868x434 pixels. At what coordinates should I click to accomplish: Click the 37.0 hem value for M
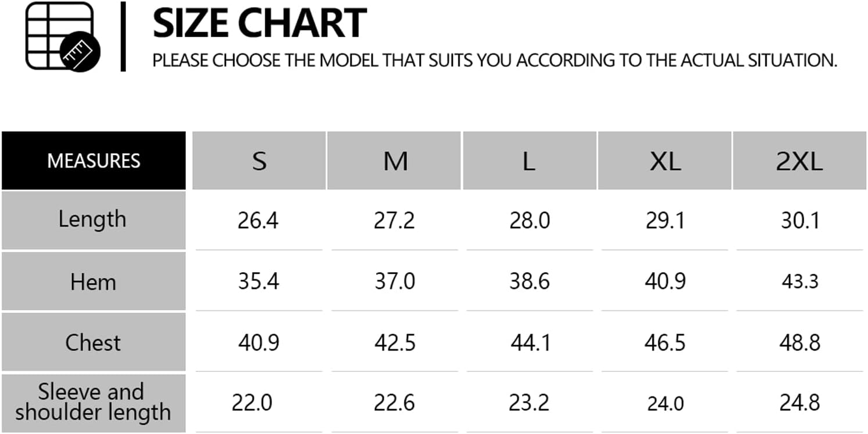(395, 281)
